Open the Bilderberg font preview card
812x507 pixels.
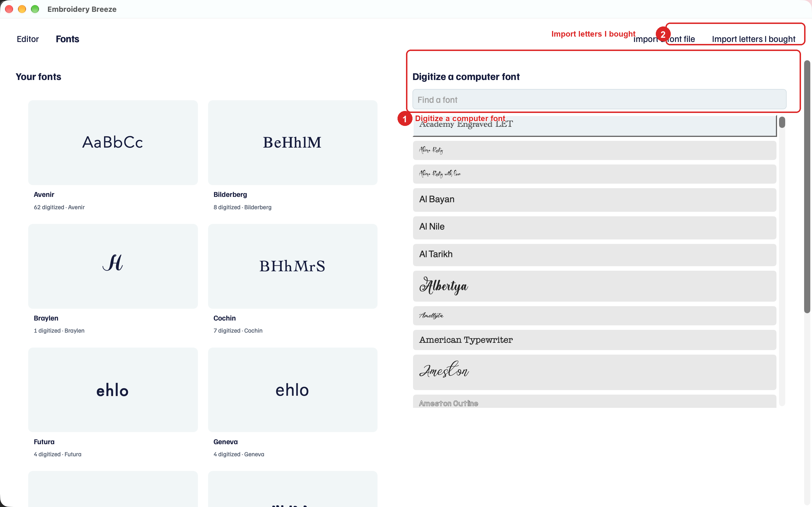293,143
